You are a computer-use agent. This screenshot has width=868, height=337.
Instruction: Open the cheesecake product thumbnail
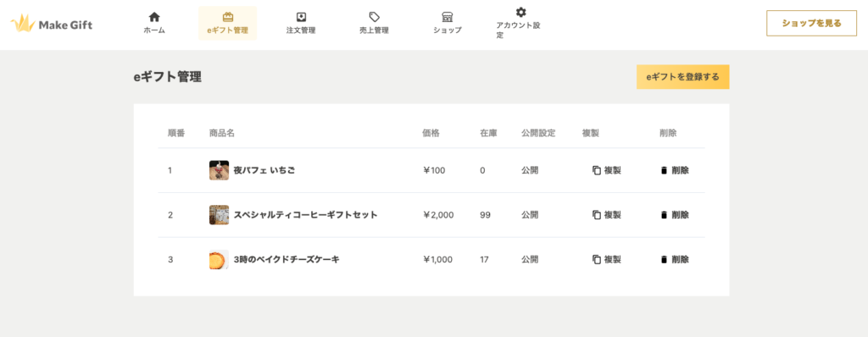[x=219, y=259]
